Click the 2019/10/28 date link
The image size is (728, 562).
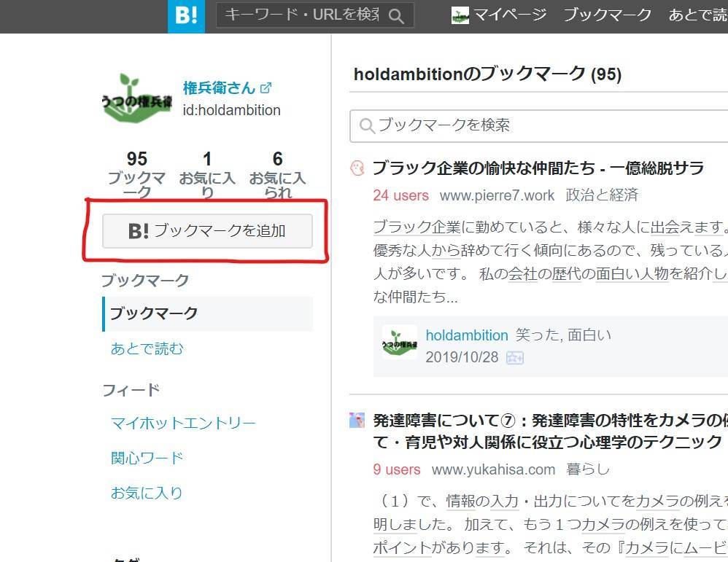pyautogui.click(x=462, y=357)
